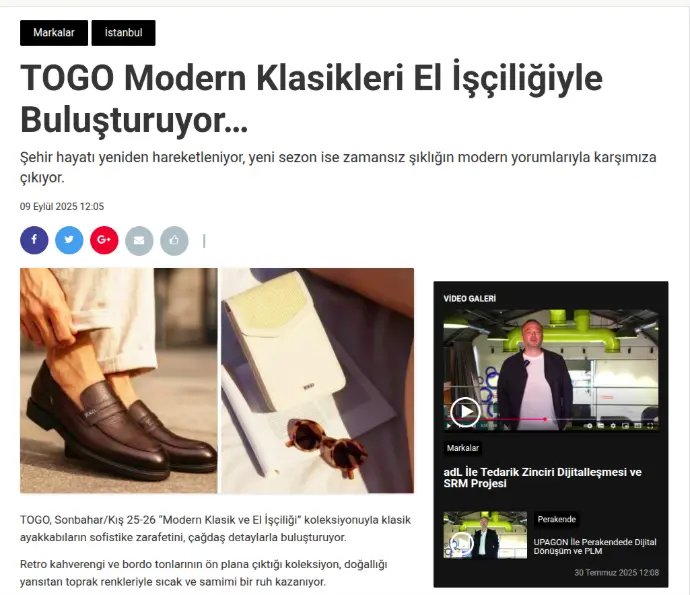Image resolution: width=690 pixels, height=595 pixels.
Task: Open UPAGON İle Perakendede Dijital Dönüşüm link
Action: coord(595,547)
